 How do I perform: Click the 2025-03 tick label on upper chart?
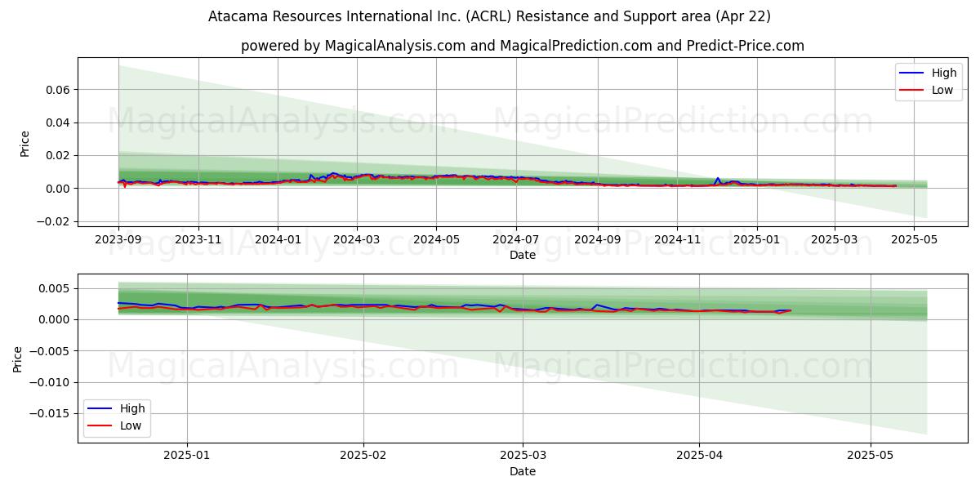point(834,240)
